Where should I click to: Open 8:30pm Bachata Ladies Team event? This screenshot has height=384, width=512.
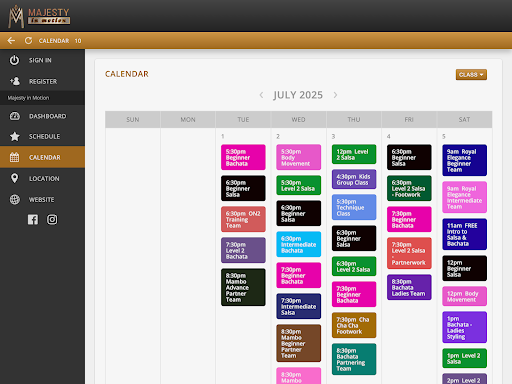[409, 287]
